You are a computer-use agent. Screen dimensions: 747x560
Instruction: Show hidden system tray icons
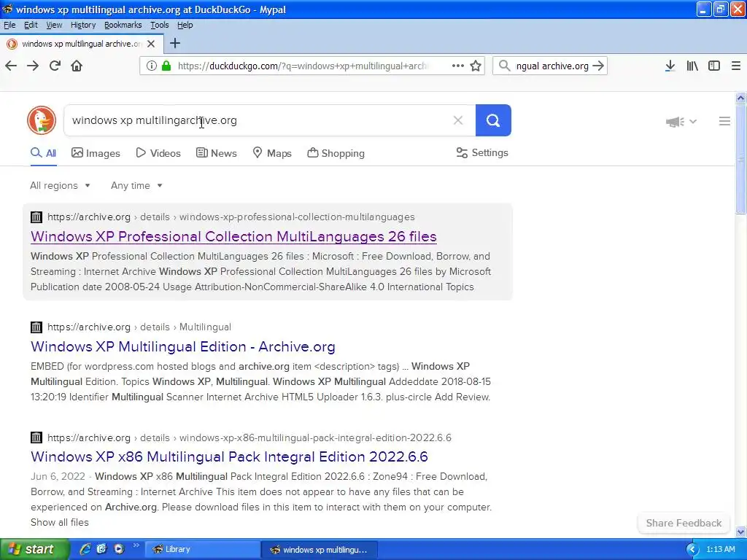(692, 550)
